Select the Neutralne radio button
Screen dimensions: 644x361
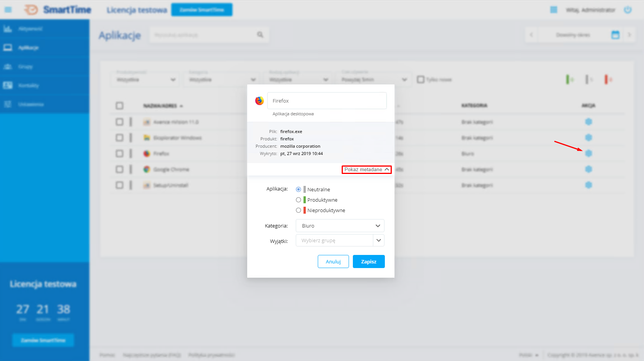click(x=298, y=189)
